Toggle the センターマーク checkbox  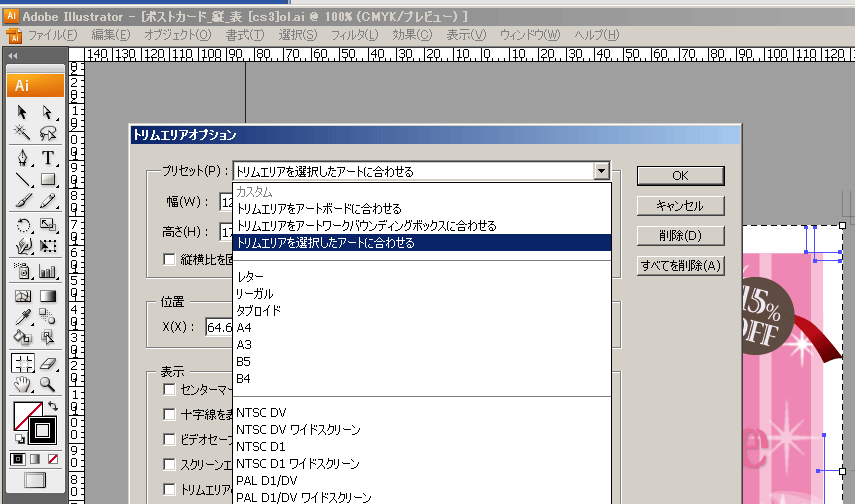coord(170,389)
